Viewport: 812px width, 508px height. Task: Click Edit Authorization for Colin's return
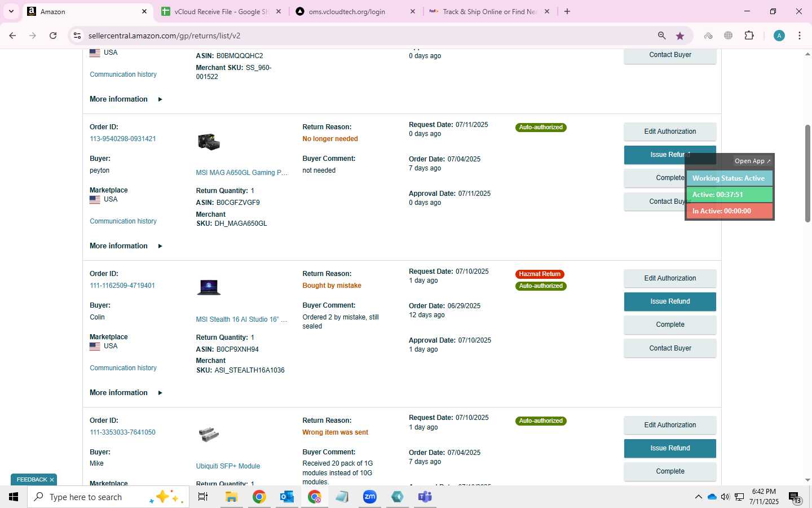click(x=670, y=278)
